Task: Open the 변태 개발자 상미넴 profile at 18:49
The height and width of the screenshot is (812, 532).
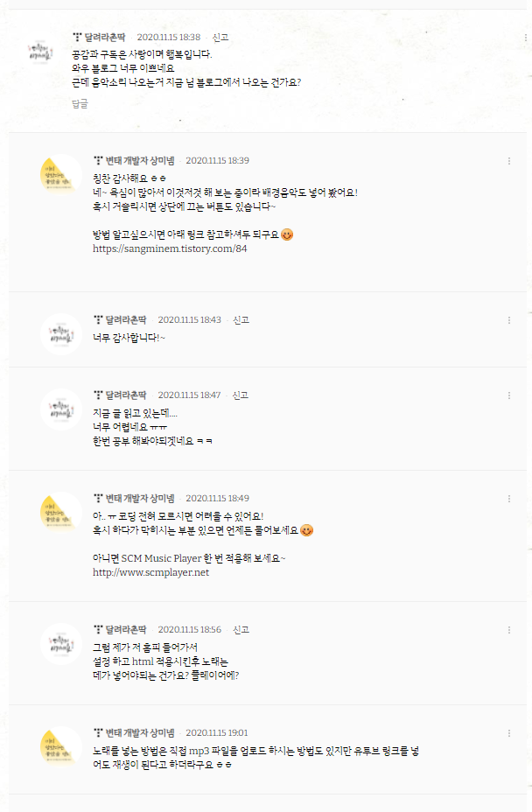Action: pos(140,498)
